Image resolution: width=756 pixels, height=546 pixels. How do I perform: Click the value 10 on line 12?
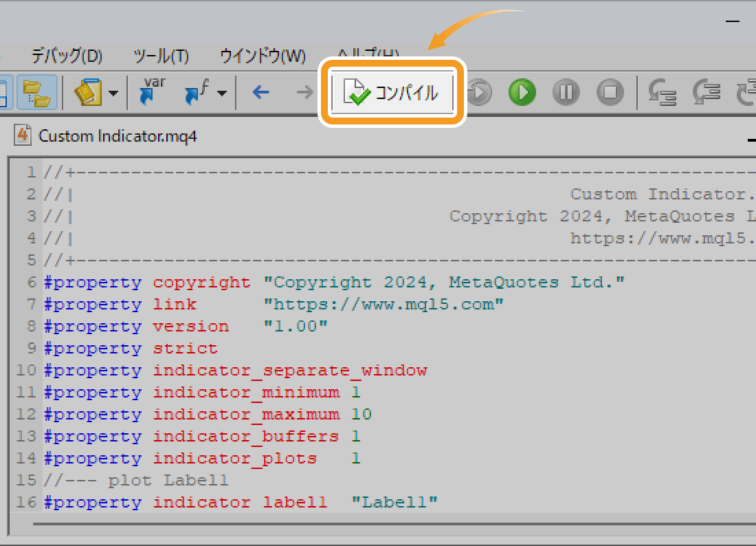[361, 415]
